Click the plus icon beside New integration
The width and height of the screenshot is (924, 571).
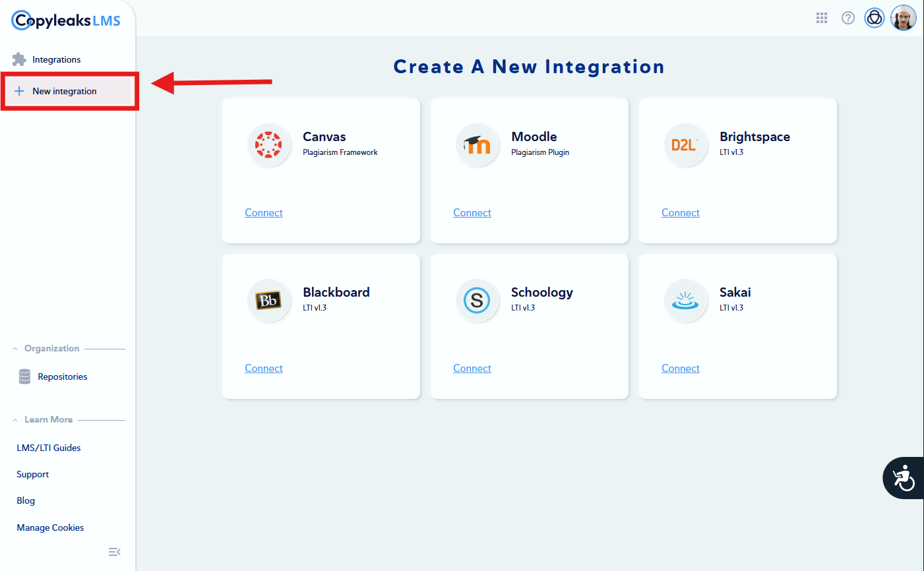click(x=19, y=91)
